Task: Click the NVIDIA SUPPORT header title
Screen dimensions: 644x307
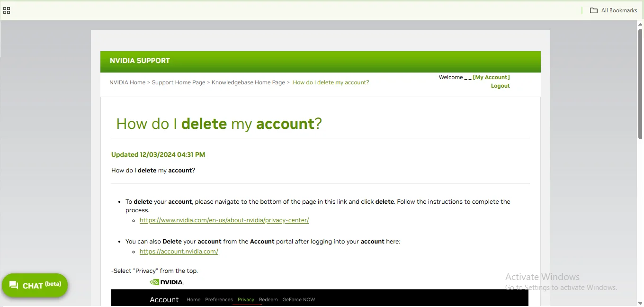Action: point(140,61)
